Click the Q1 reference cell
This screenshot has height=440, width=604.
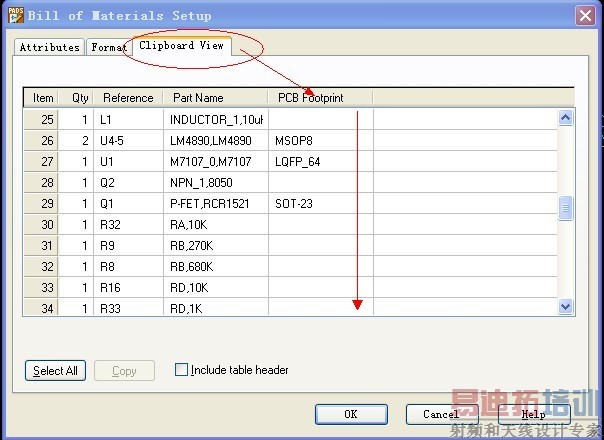click(x=129, y=203)
